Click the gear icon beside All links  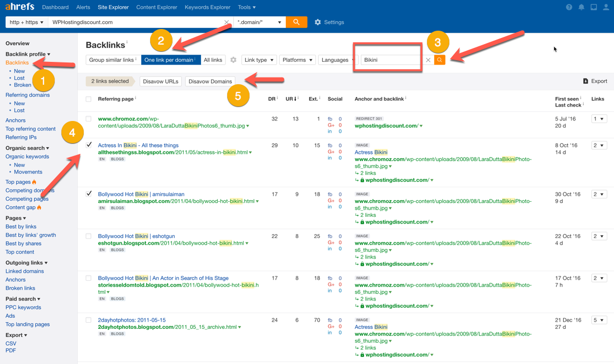click(233, 60)
